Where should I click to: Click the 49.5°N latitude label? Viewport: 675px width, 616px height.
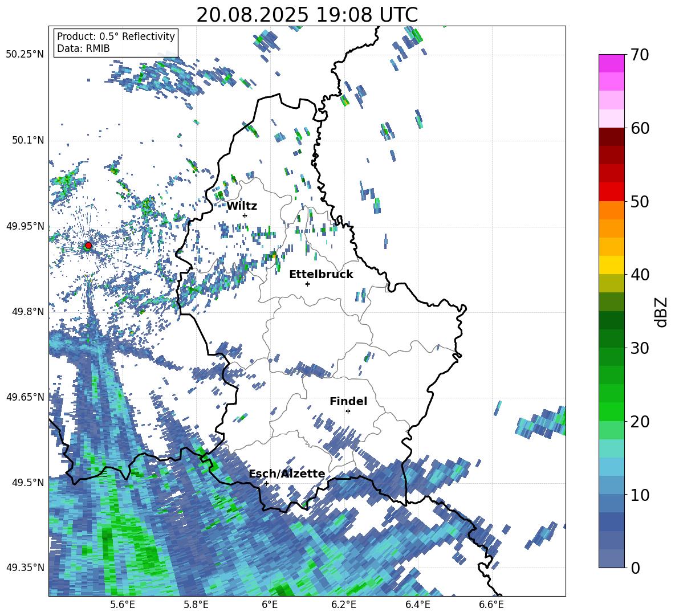(x=27, y=483)
